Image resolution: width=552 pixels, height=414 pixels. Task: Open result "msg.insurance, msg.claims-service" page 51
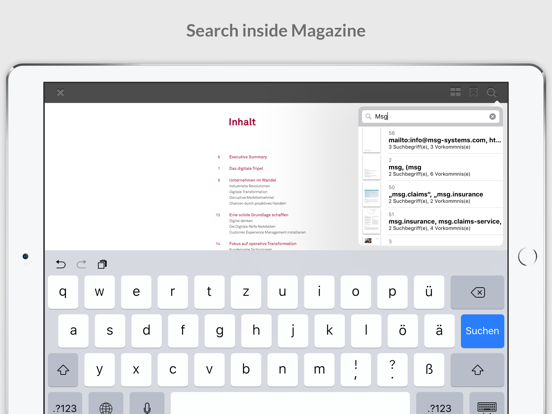(x=431, y=221)
